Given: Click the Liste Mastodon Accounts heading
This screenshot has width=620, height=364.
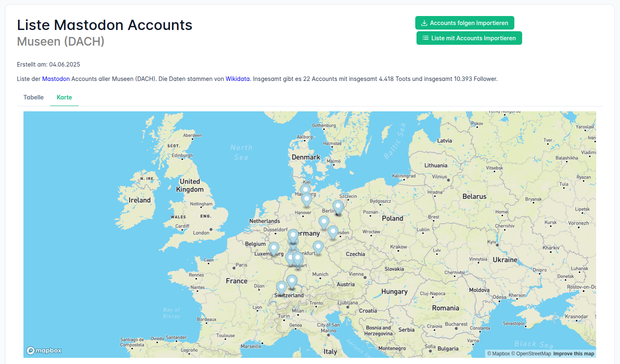Looking at the screenshot, I should 104,25.
